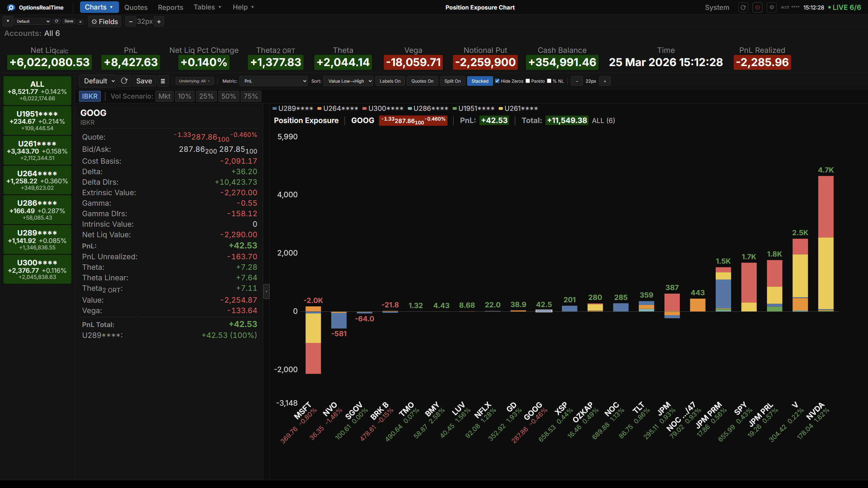This screenshot has width=868, height=488.
Task: Click the OptionsRealTime logo icon
Action: 11,7
